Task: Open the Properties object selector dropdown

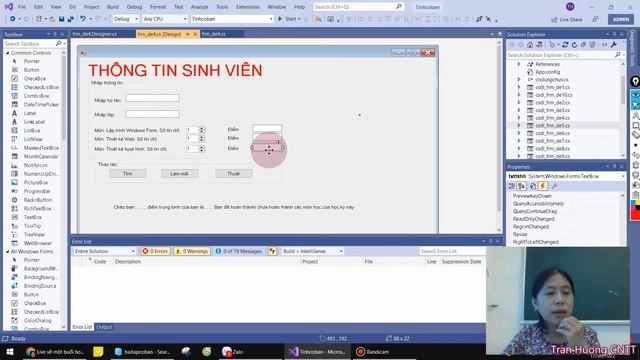Action: [x=566, y=176]
